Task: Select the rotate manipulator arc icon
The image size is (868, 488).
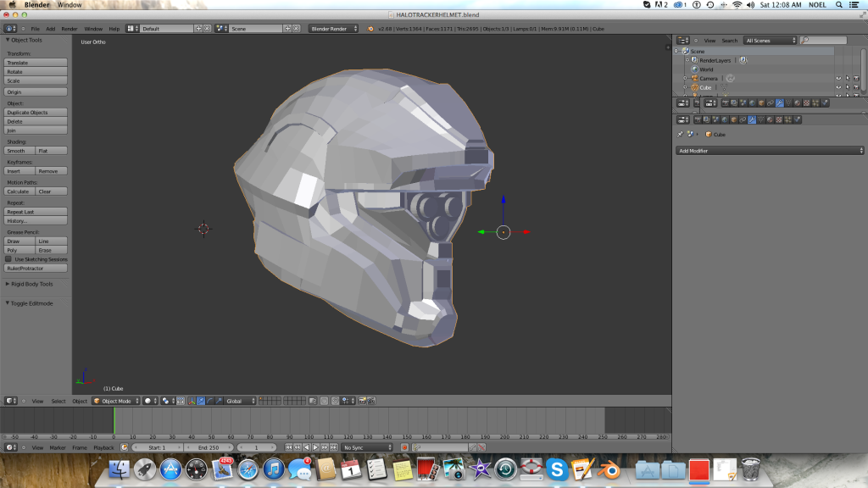Action: point(210,401)
